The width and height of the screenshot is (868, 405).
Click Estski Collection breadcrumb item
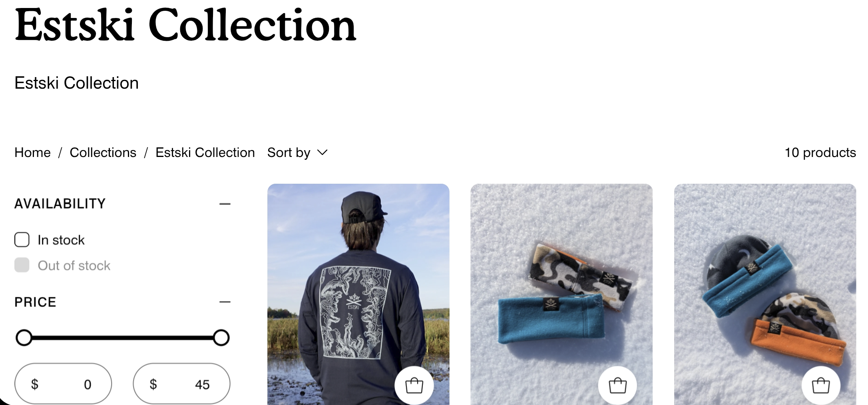point(205,153)
